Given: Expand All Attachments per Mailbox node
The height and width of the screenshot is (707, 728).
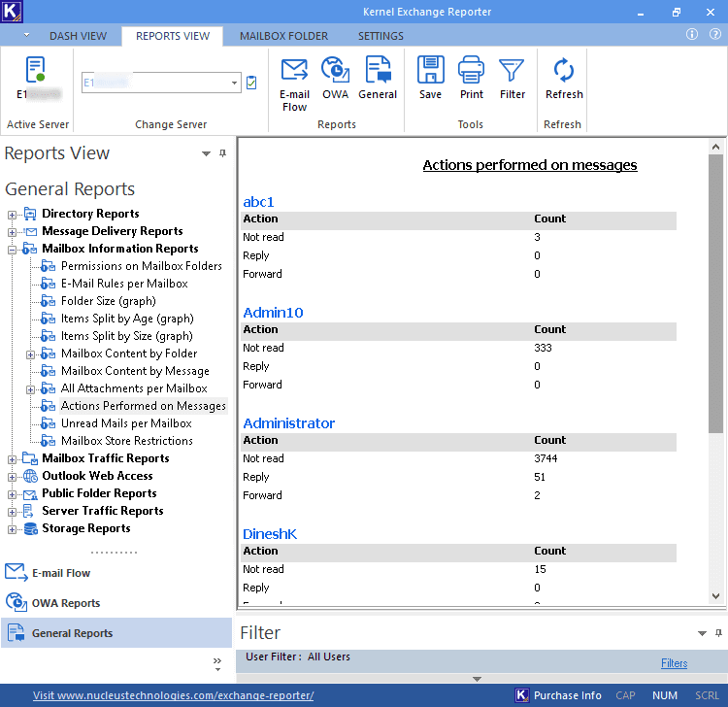Looking at the screenshot, I should [x=30, y=389].
